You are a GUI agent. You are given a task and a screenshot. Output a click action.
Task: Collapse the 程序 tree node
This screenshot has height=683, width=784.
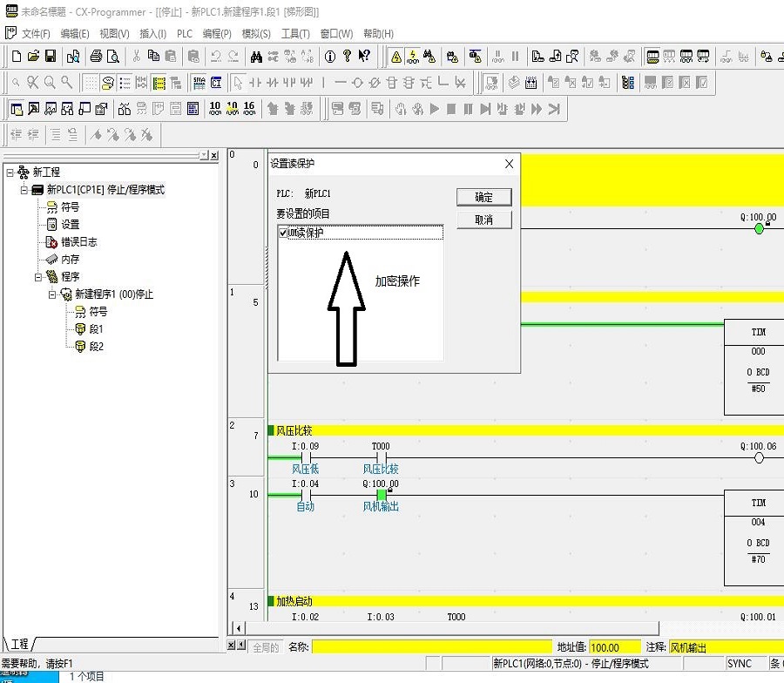(38, 277)
